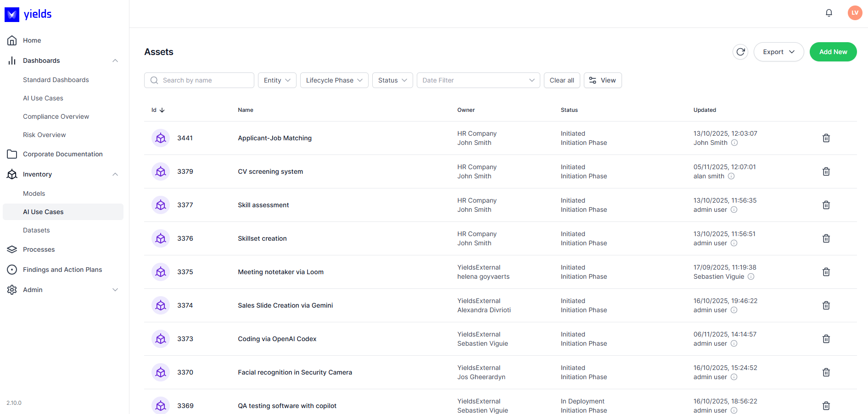
Task: Click the info icon beside Sebastien Viguie
Action: [x=751, y=276]
